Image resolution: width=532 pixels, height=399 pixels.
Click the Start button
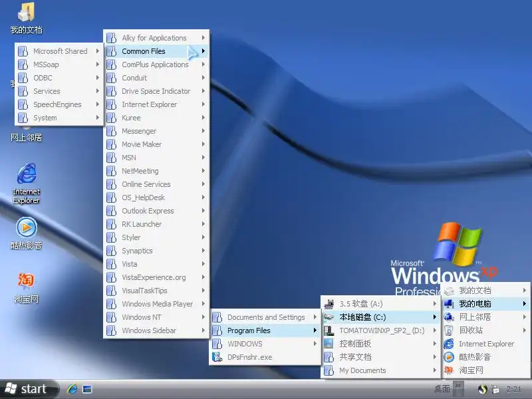[x=29, y=389]
